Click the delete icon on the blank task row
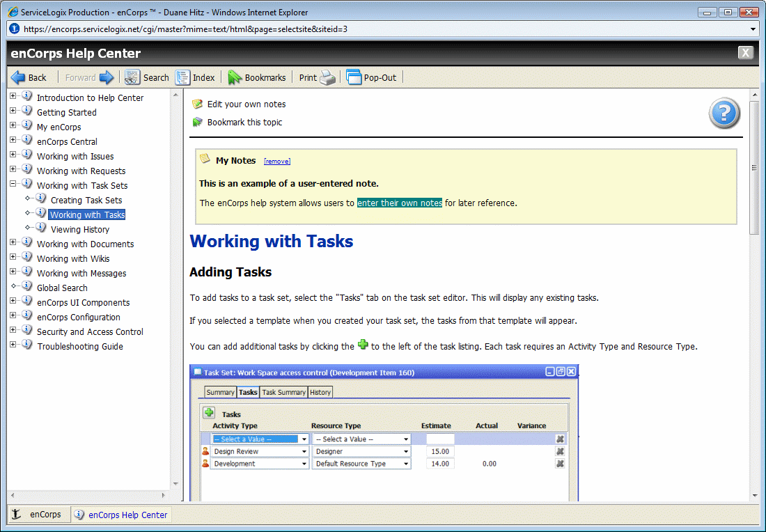766x532 pixels. tap(561, 439)
